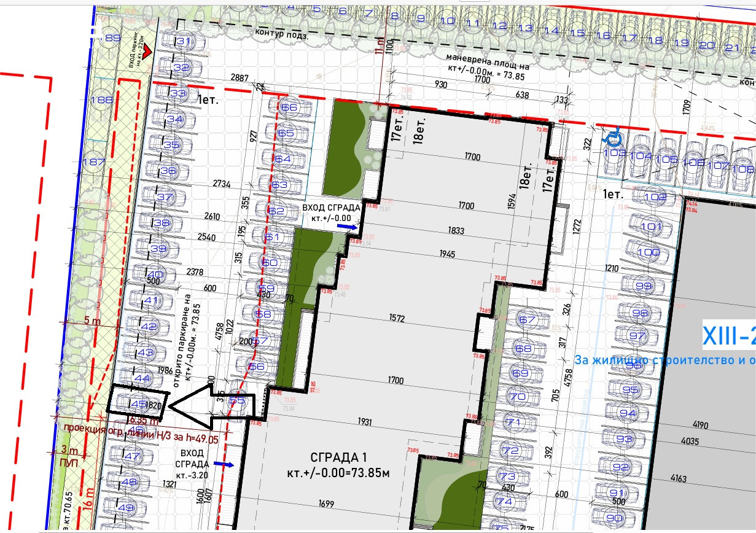Select parking spot number 31

184,42
